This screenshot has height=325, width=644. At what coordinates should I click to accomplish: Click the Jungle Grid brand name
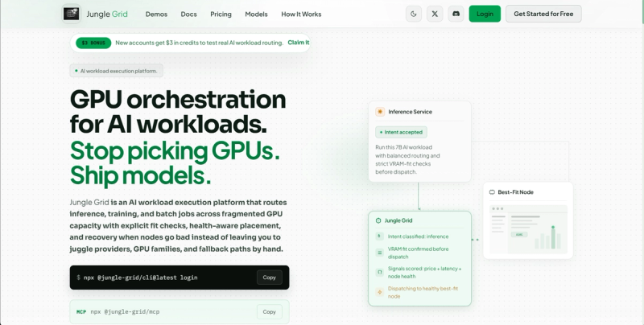coord(107,14)
